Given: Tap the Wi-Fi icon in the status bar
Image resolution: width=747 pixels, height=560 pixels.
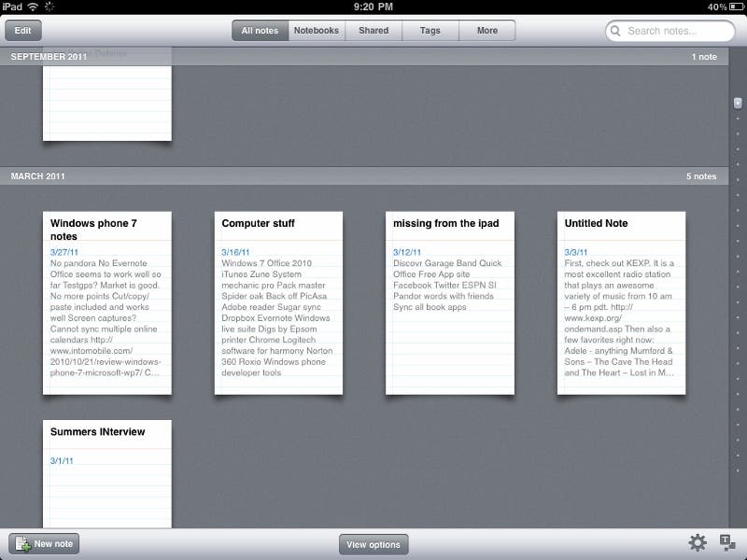Looking at the screenshot, I should [x=33, y=7].
